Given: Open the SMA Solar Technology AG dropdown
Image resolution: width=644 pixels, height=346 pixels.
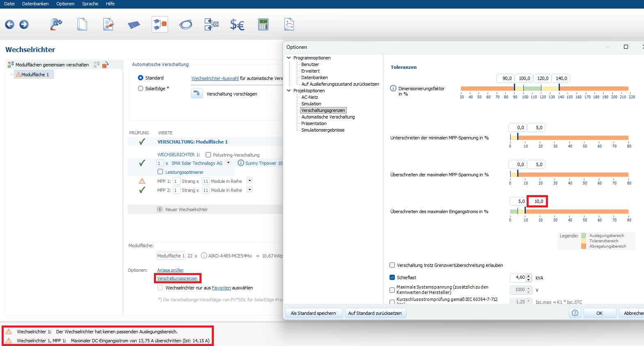Looking at the screenshot, I should (229, 163).
